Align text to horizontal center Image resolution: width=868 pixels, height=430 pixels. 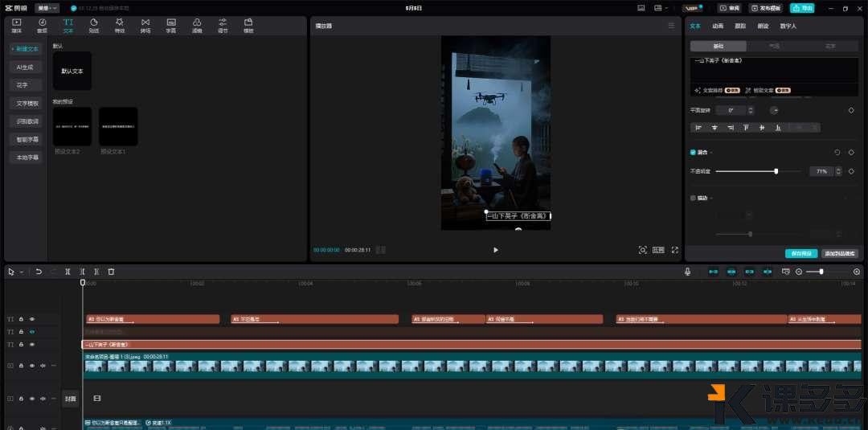(714, 128)
